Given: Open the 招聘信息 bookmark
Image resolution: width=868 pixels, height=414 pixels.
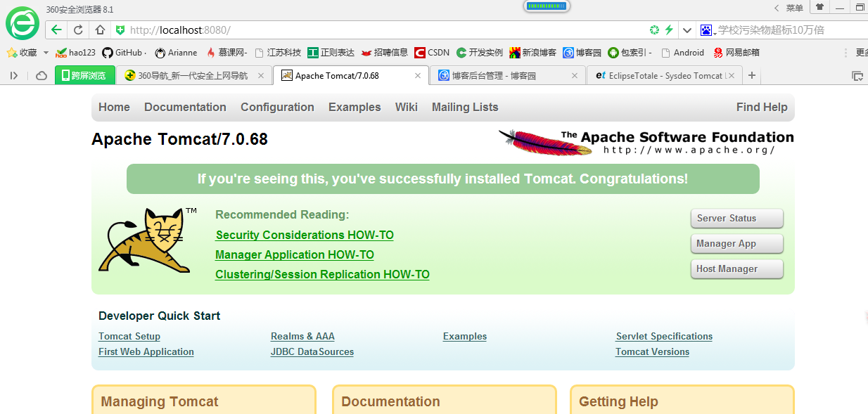Looking at the screenshot, I should [384, 53].
